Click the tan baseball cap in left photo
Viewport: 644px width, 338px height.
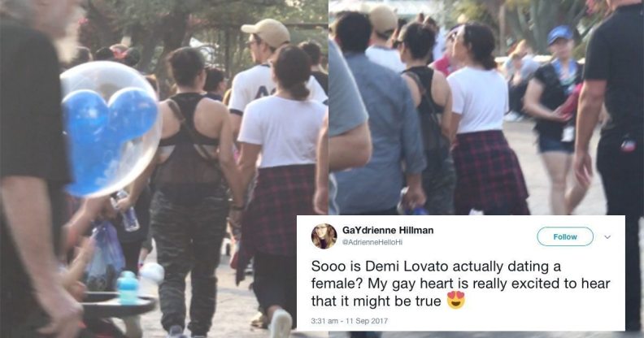(266, 32)
